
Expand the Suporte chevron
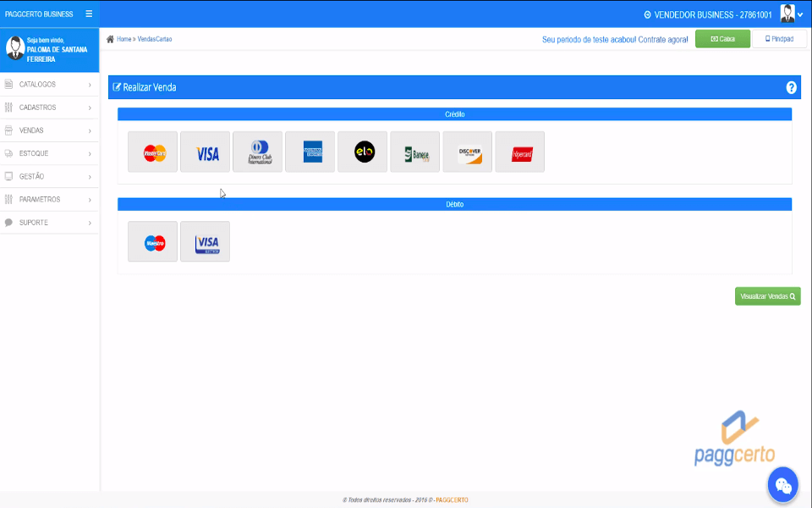coord(91,223)
